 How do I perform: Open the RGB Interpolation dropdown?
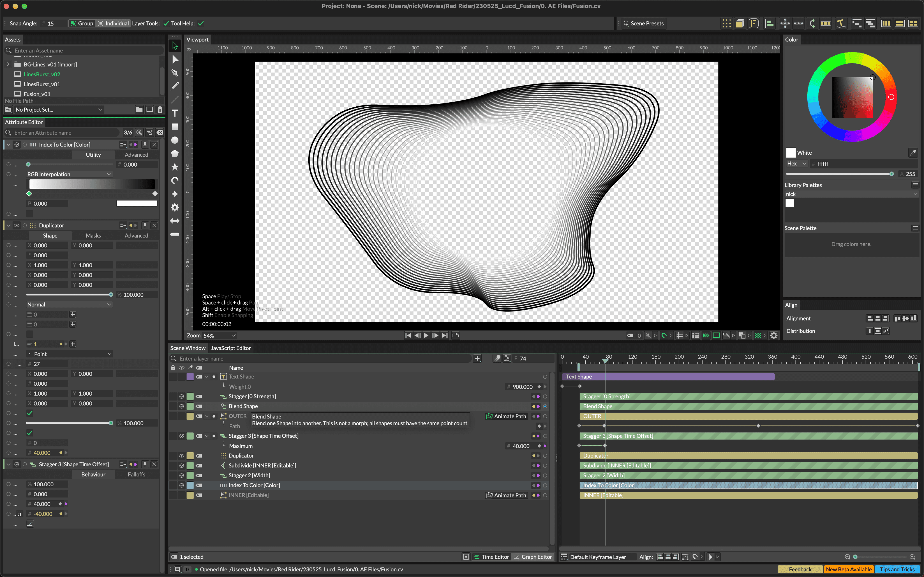[69, 174]
